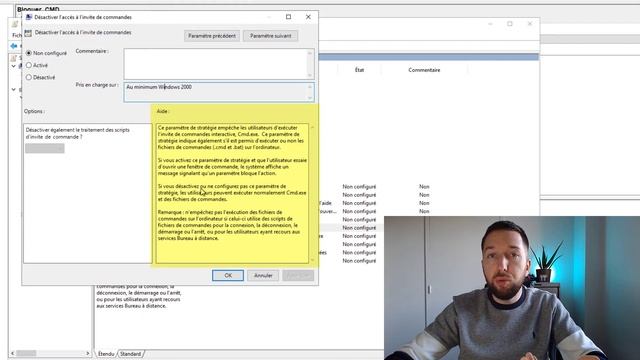Click the blue Back arrow in editor toolbar
The height and width of the screenshot is (360, 640).
pyautogui.click(x=14, y=46)
